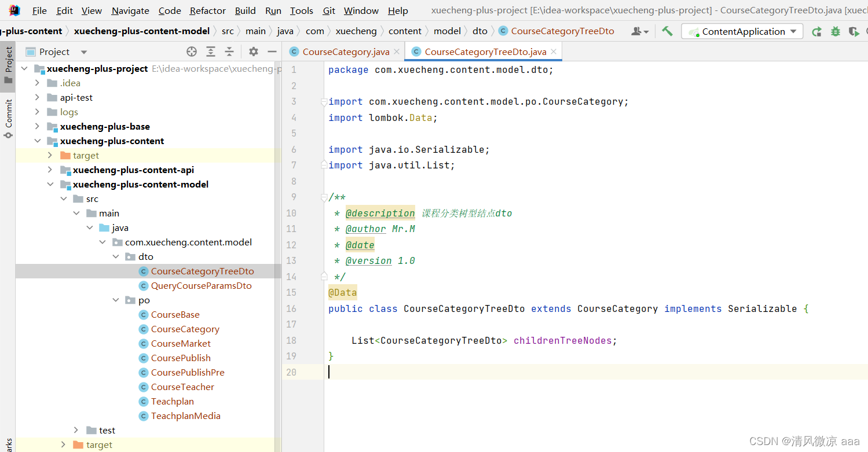Image resolution: width=868 pixels, height=452 pixels.
Task: Collapse the xuecheng-plus-content module
Action: pos(37,141)
